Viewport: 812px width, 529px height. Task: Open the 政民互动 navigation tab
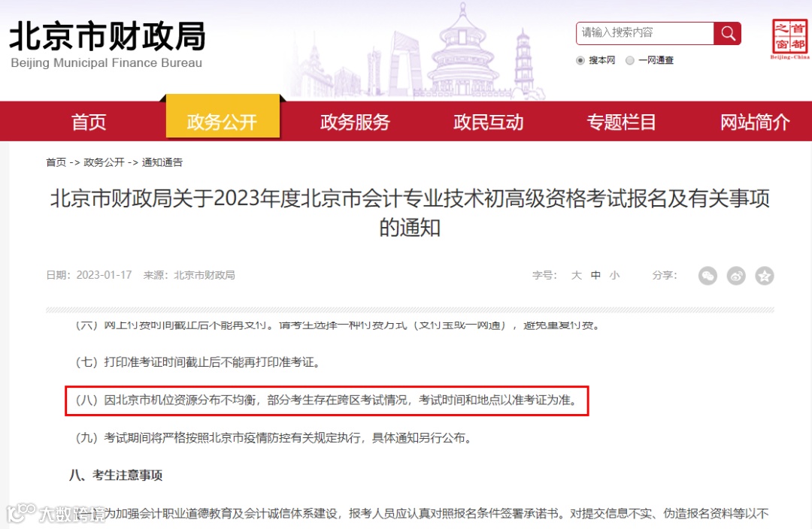(x=489, y=122)
